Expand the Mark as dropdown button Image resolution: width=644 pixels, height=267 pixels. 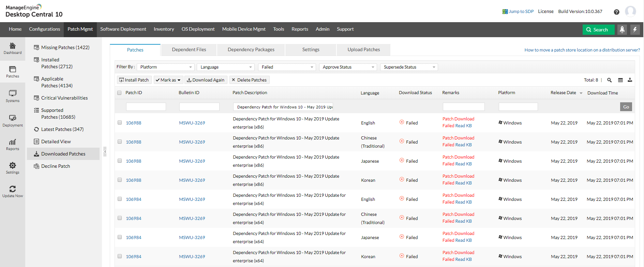(168, 80)
